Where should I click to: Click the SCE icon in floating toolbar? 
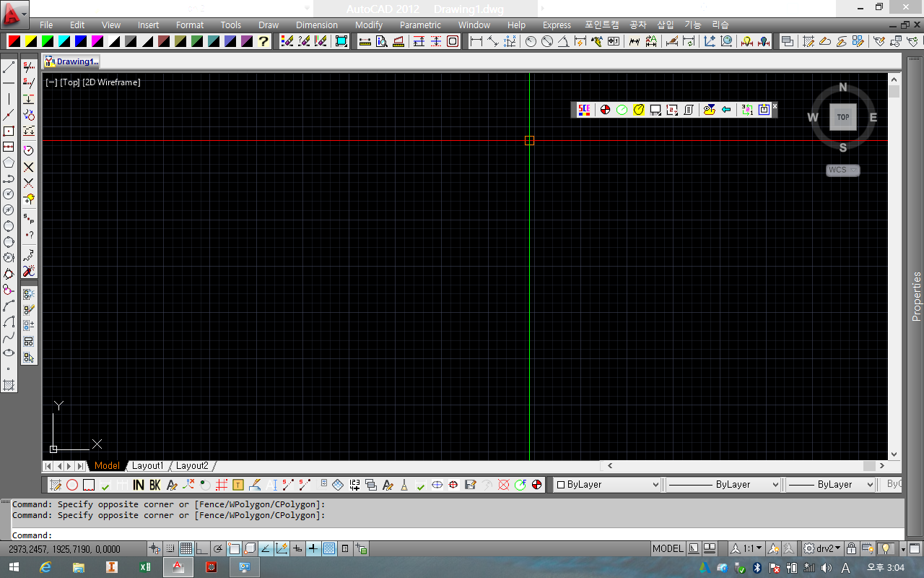584,110
